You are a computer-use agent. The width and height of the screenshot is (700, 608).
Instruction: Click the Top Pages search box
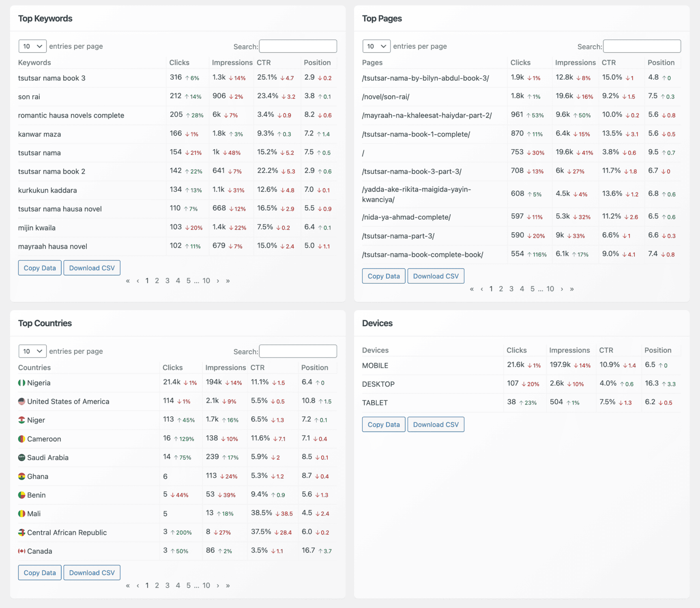[642, 46]
